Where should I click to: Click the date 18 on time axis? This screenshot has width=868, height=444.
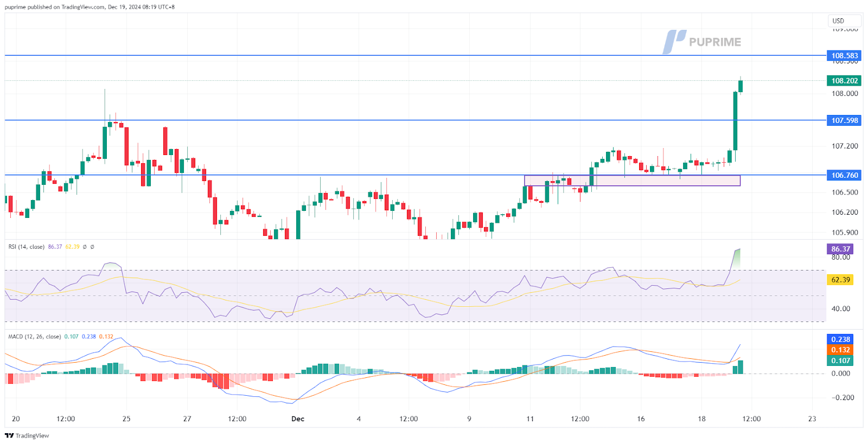[x=701, y=419]
